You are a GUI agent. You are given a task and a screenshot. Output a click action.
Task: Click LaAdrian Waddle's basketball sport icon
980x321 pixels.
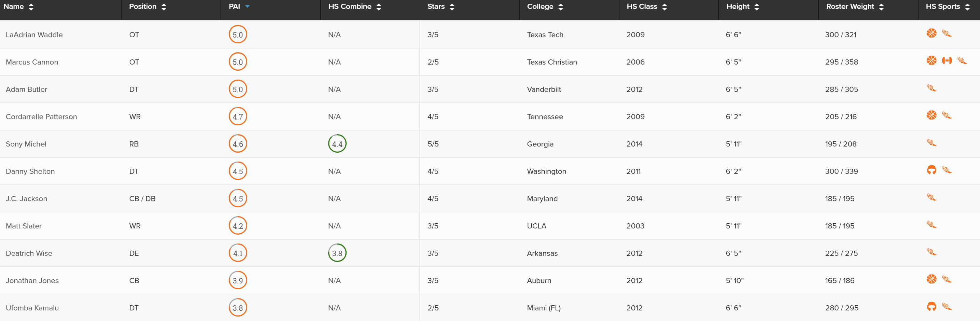(x=931, y=33)
